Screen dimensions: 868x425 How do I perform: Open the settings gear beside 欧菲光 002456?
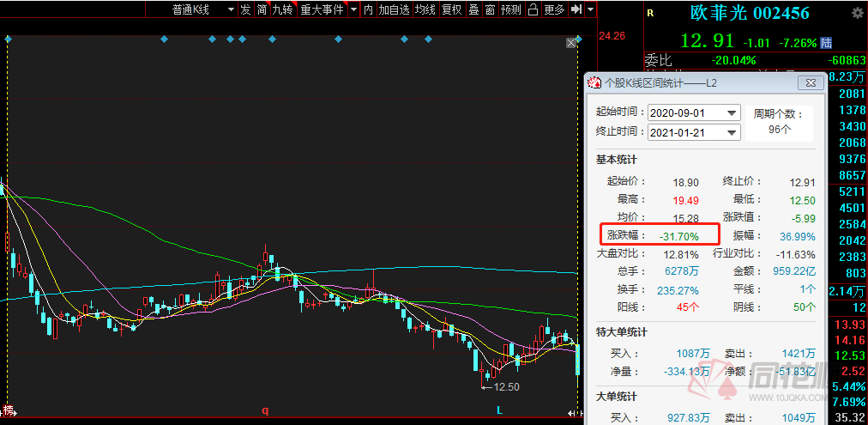[856, 13]
